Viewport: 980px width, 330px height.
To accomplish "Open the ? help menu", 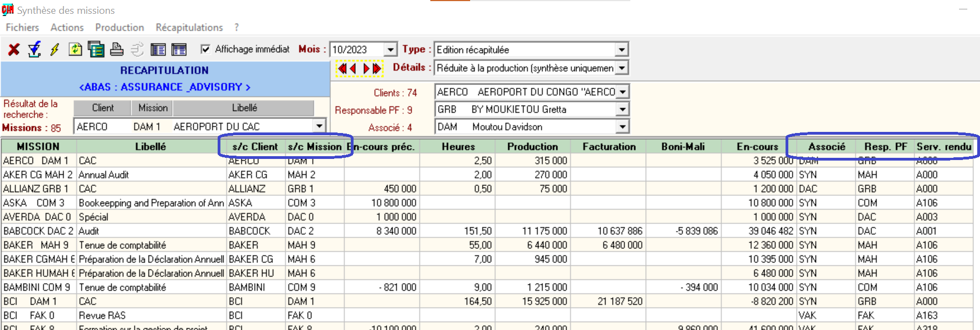I will coord(236,27).
